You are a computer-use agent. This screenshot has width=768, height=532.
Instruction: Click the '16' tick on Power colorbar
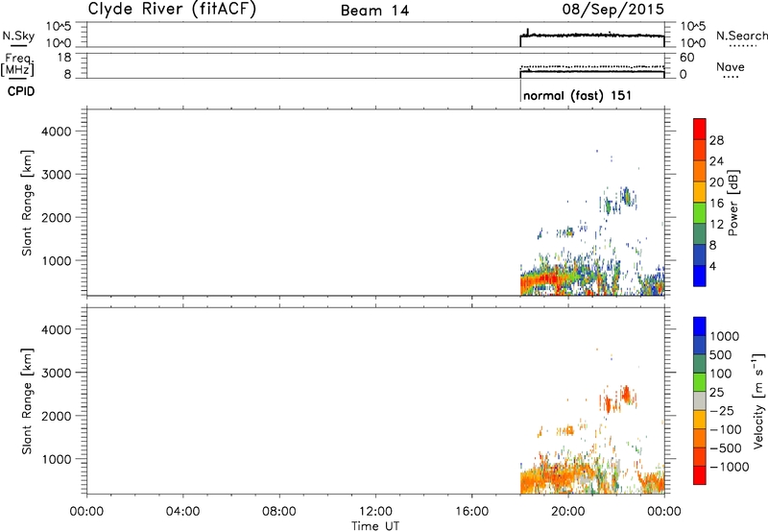coord(716,204)
